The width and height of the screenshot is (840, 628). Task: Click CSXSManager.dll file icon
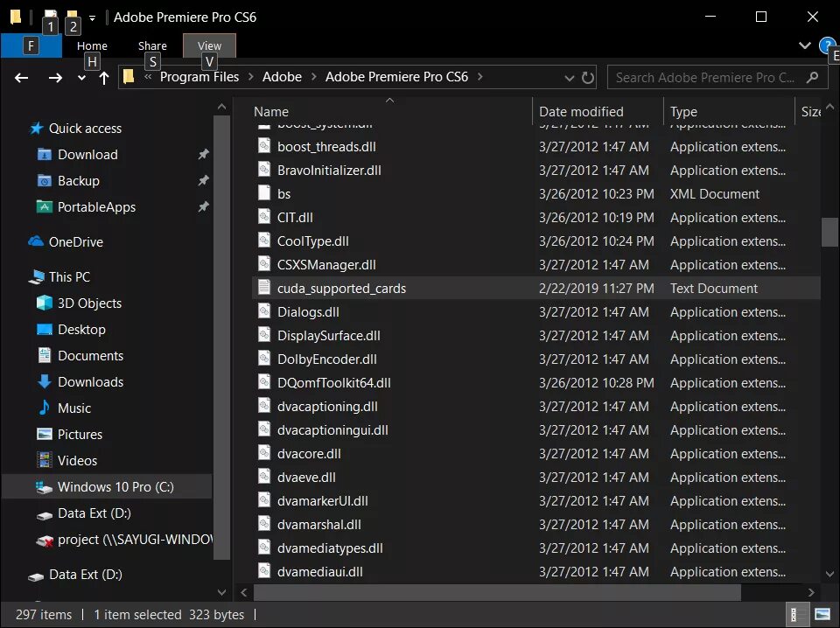pyautogui.click(x=264, y=263)
